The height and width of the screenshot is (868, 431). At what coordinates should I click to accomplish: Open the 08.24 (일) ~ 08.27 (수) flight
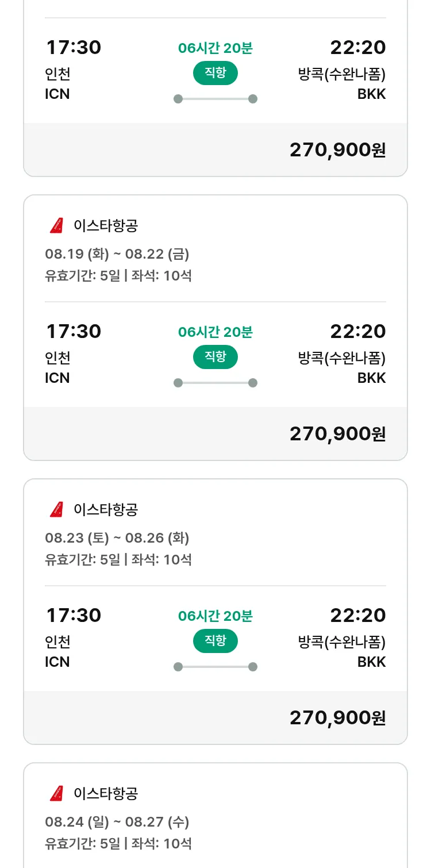pyautogui.click(x=117, y=821)
